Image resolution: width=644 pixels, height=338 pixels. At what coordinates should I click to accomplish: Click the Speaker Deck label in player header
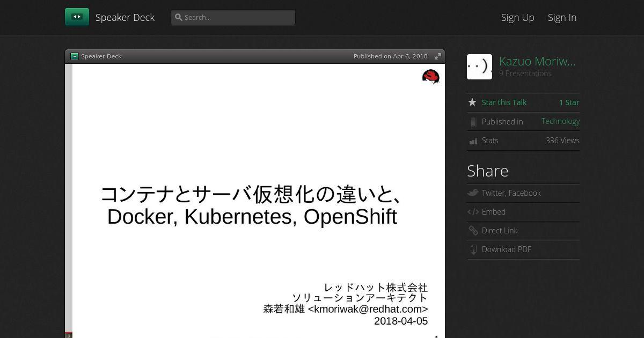101,56
